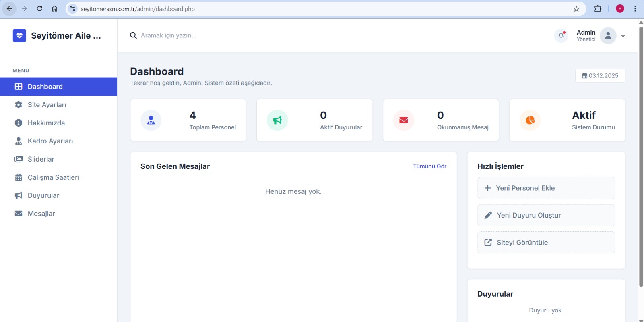Select Çalışma Saatleri from sidebar menu
This screenshot has width=644, height=322.
53,177
